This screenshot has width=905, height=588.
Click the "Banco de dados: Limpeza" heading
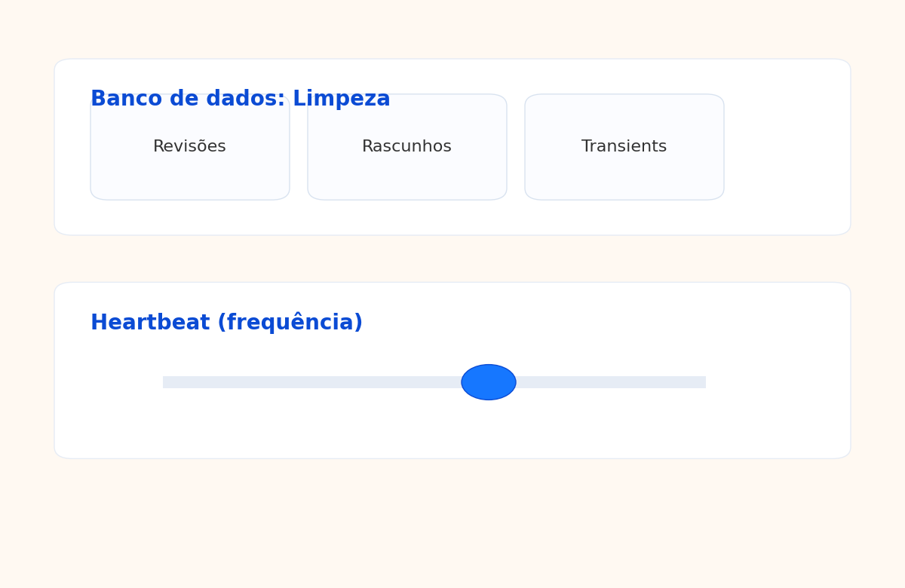[240, 99]
